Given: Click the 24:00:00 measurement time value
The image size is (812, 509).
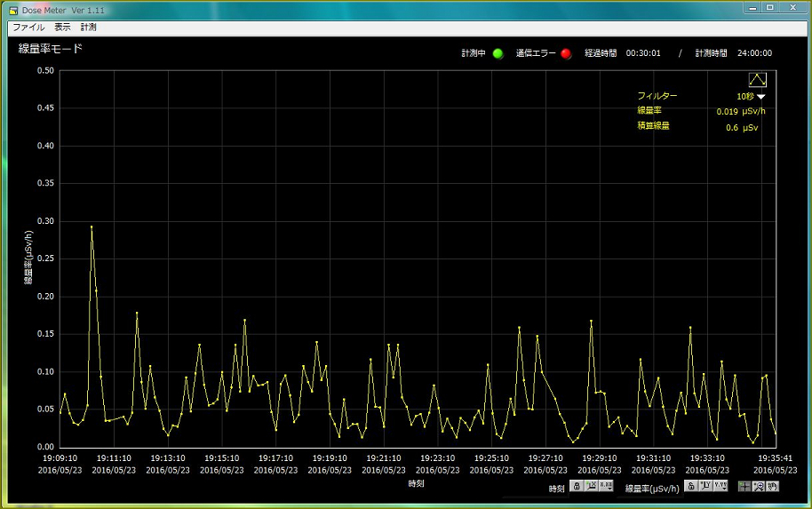Looking at the screenshot, I should coord(754,53).
